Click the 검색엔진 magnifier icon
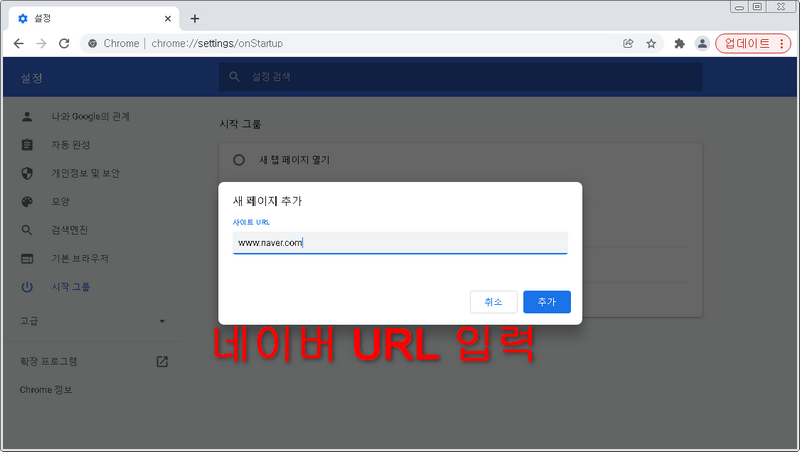This screenshot has height=452, width=800. [27, 230]
